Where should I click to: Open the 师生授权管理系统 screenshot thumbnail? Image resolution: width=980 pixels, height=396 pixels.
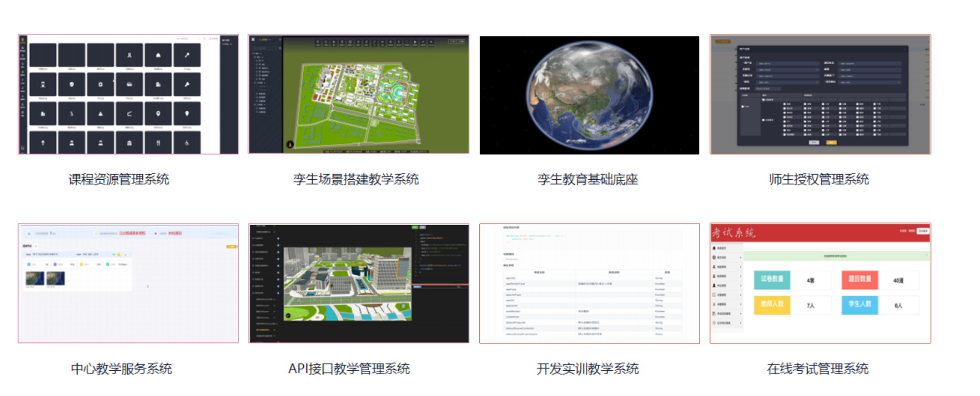pos(820,94)
